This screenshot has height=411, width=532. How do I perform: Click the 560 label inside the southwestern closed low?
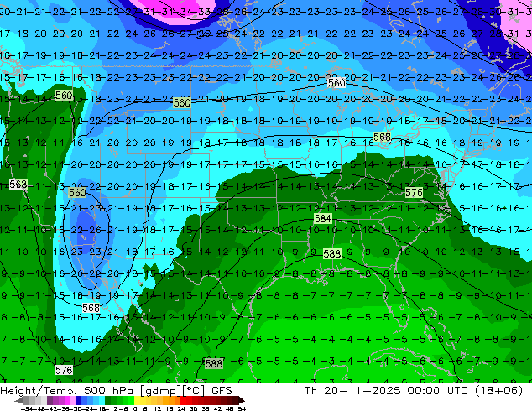pos(77,193)
